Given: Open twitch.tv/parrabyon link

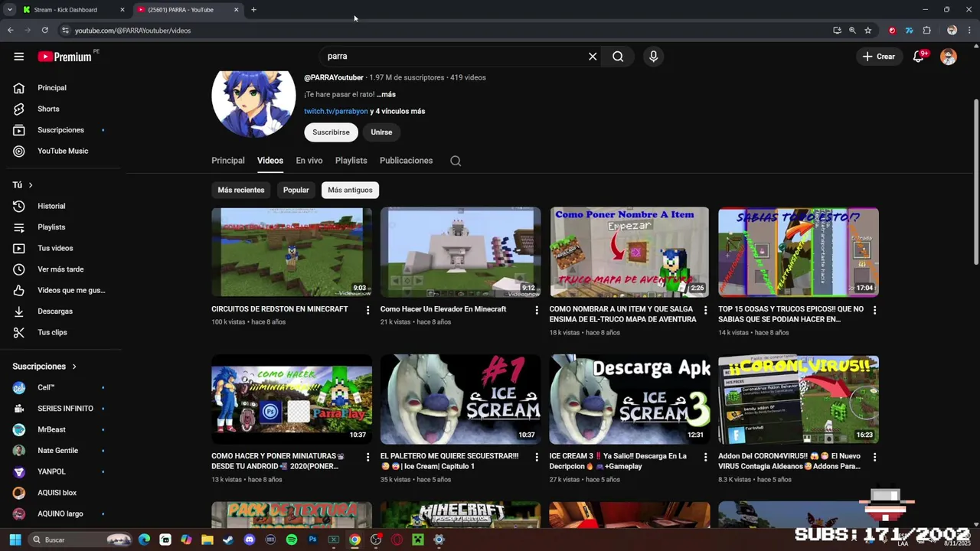Looking at the screenshot, I should (336, 112).
